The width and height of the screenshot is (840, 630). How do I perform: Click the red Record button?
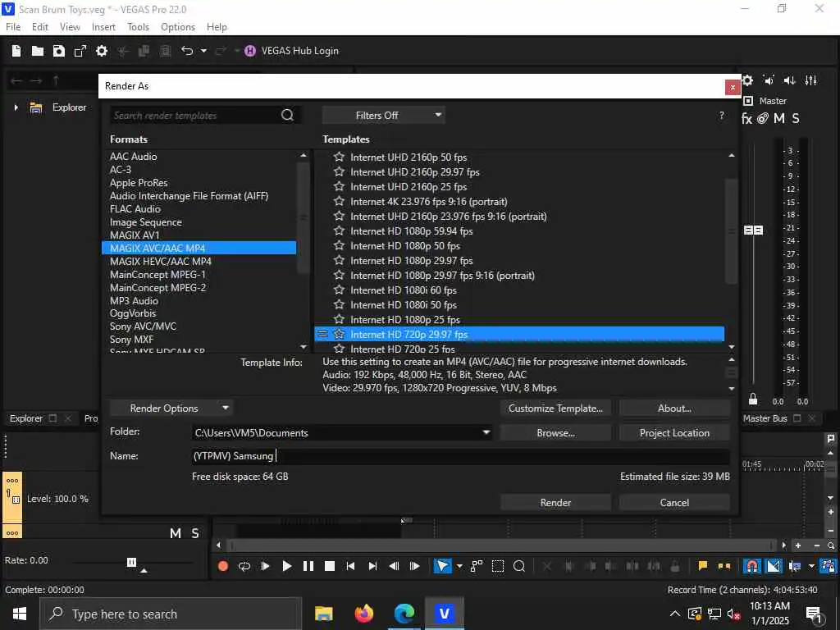coord(223,566)
